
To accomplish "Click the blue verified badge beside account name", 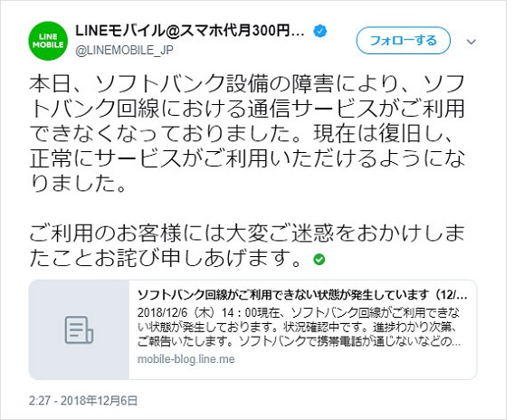I will [x=320, y=31].
